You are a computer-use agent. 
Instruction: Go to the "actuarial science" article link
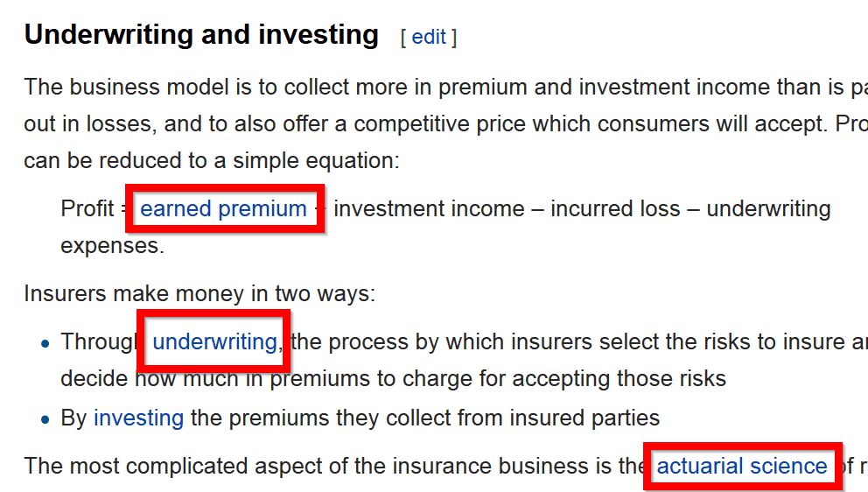click(741, 466)
